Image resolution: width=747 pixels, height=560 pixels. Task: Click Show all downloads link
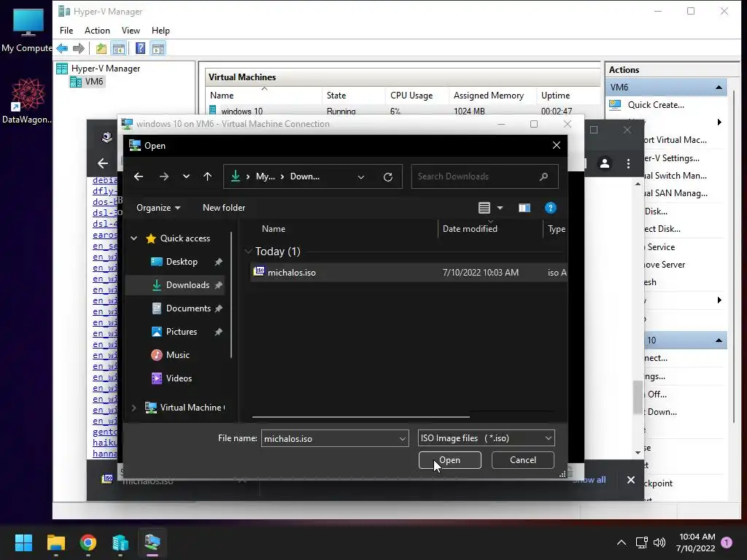[x=589, y=480]
